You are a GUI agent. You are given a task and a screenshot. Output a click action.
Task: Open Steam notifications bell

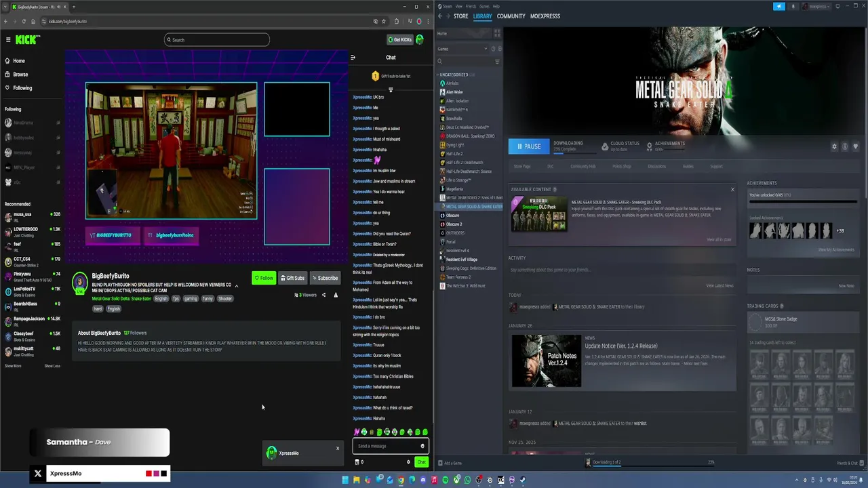pos(792,6)
